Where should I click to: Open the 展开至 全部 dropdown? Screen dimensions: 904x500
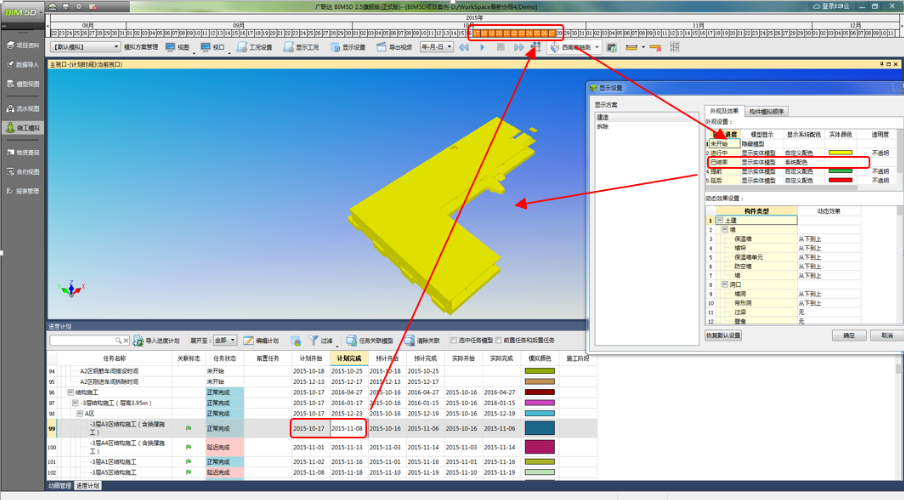[224, 341]
